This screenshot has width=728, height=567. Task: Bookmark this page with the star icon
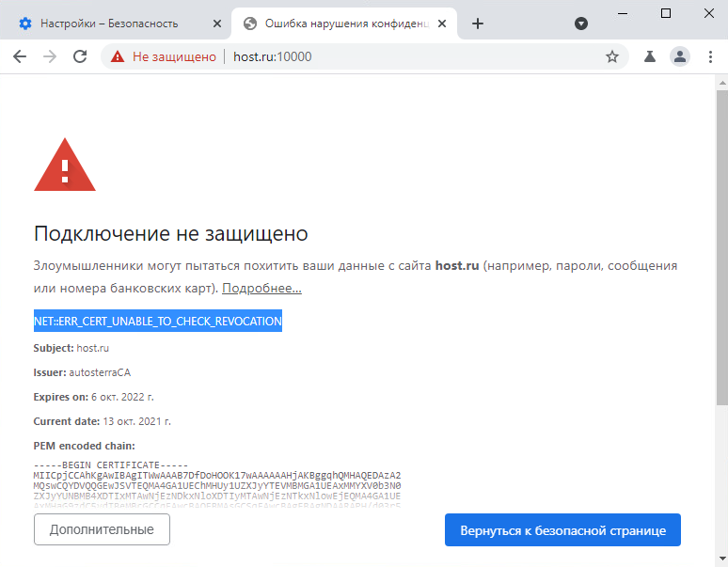coord(612,56)
